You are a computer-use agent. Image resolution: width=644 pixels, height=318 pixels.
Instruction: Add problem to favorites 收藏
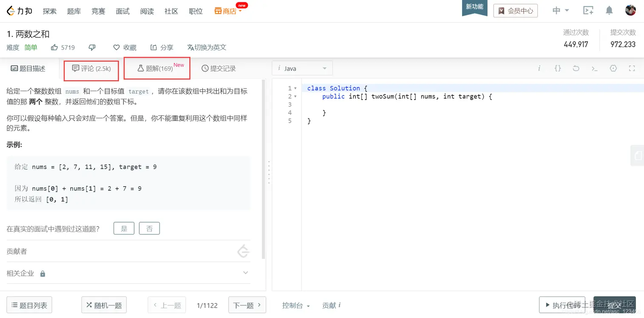(x=125, y=48)
